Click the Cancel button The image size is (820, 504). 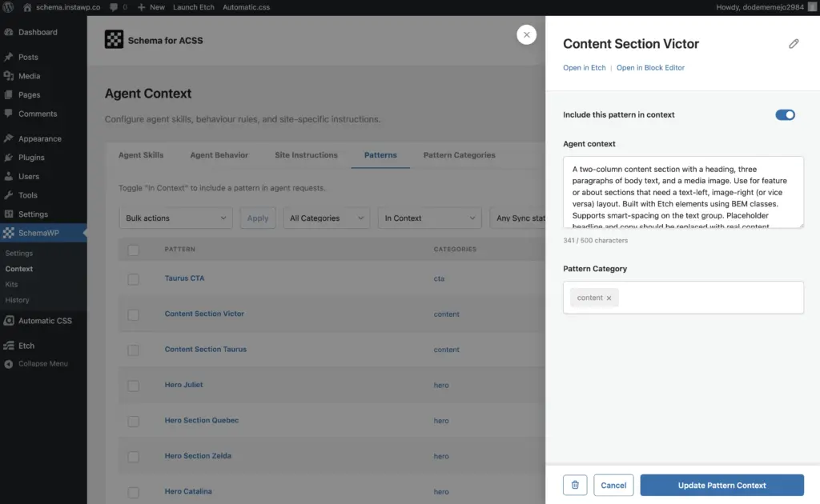pos(613,485)
